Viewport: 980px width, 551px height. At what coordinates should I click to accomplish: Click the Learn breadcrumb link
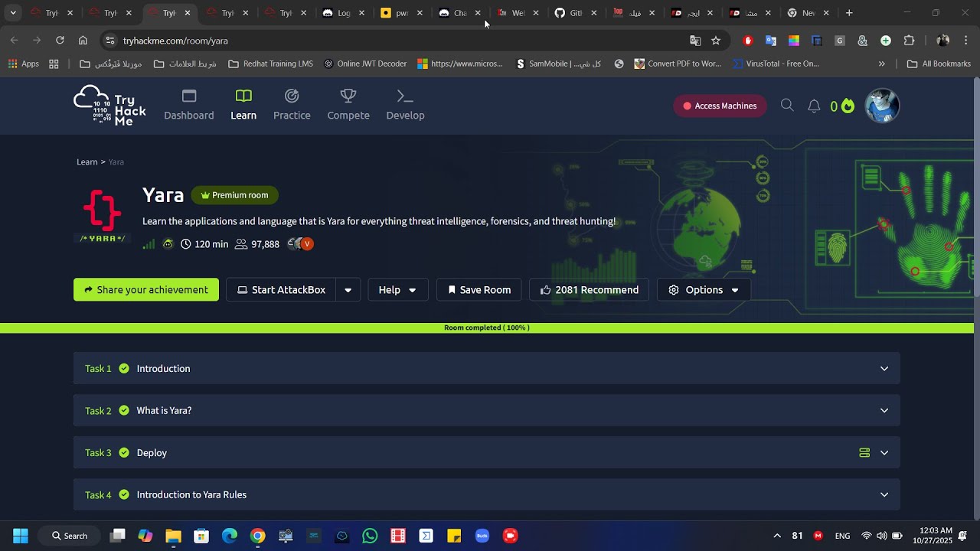tap(87, 162)
